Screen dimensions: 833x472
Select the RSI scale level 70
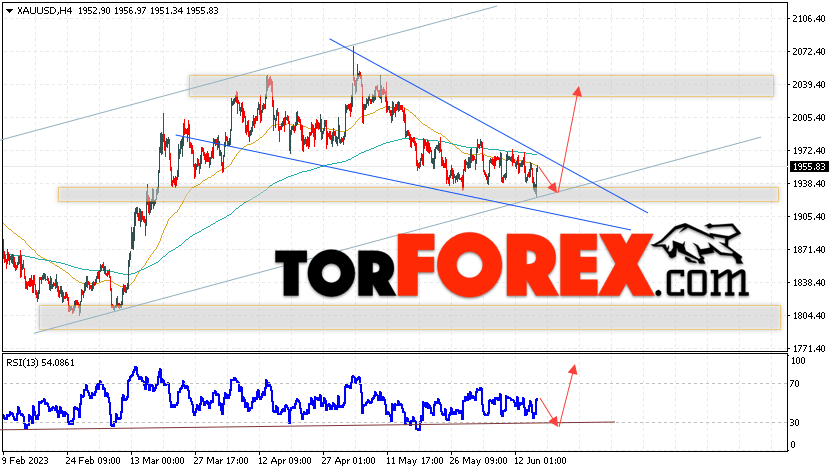795,384
